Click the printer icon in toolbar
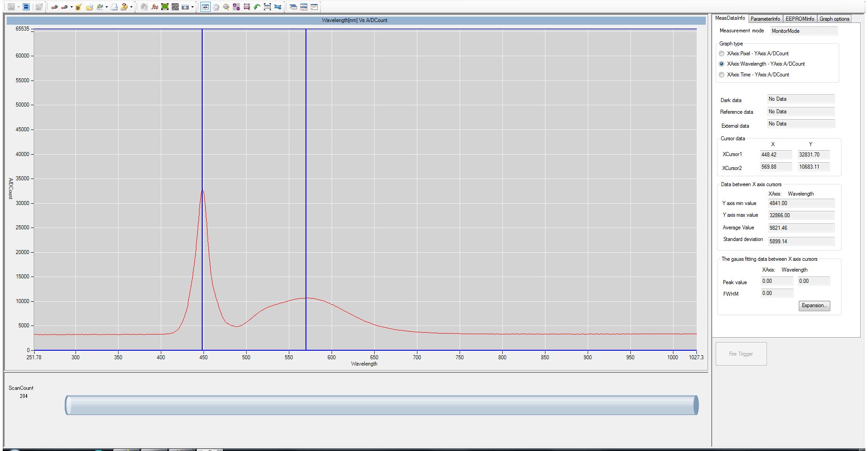 click(x=114, y=7)
